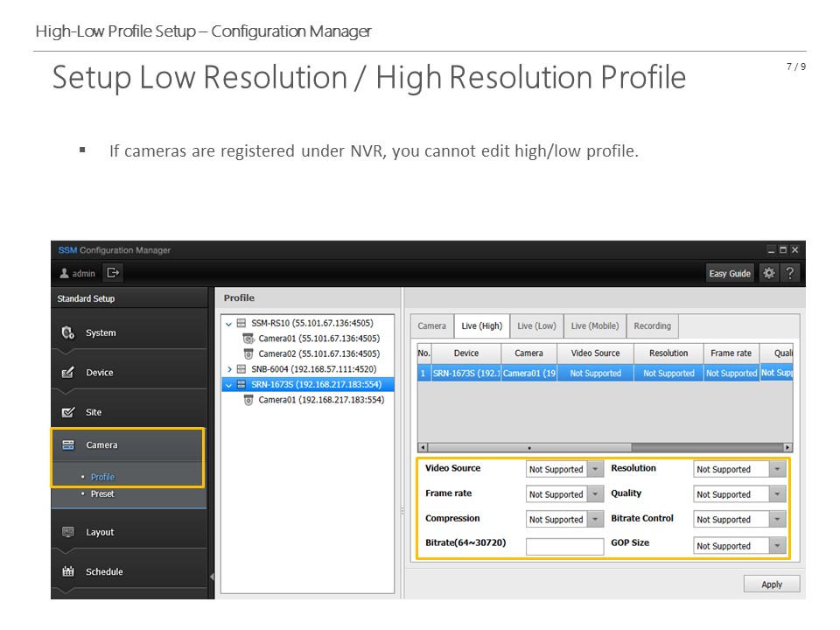
Task: Click the horizontal scrollbar thumb in the table
Action: (x=530, y=447)
